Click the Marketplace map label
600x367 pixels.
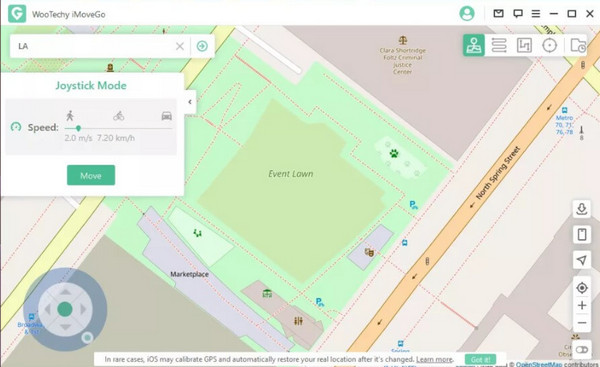[x=189, y=274]
